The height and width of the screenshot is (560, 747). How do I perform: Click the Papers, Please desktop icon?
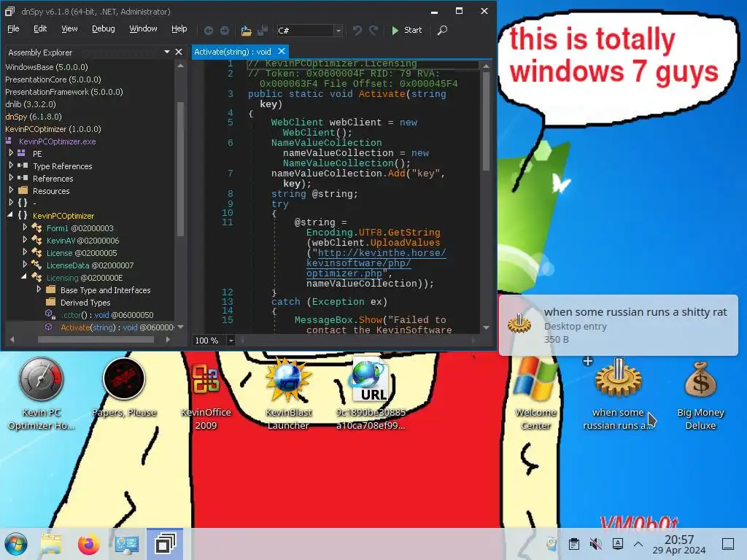point(124,388)
